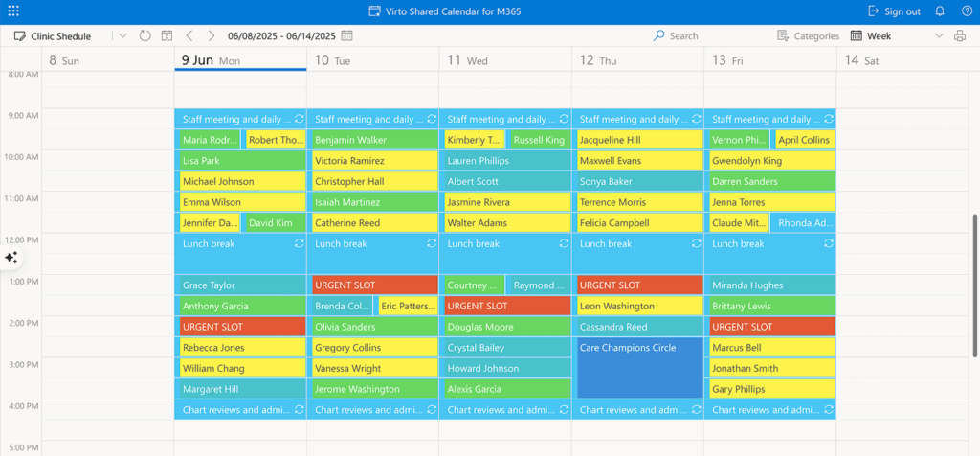Open the Kimberly T... appointment

tap(474, 140)
